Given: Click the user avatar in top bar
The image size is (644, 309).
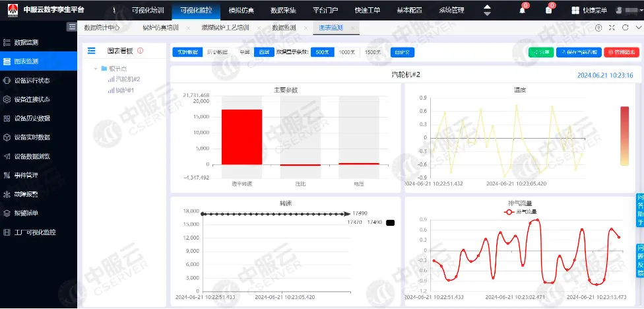Looking at the screenshot, I should (x=620, y=11).
